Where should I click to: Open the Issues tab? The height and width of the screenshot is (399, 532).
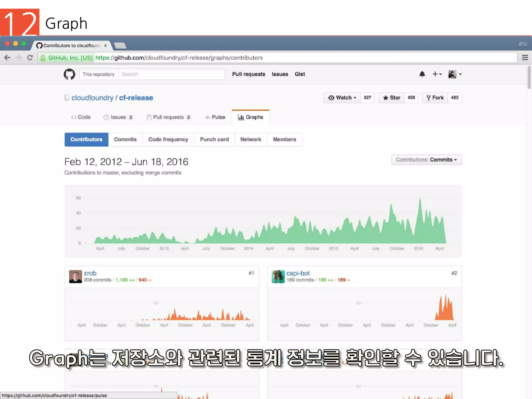(x=118, y=117)
